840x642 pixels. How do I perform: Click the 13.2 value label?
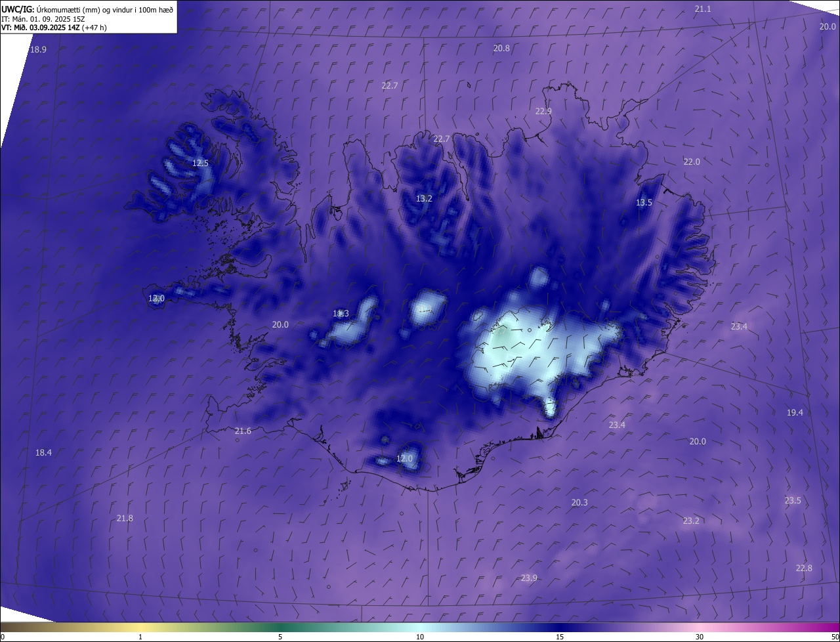[x=424, y=199]
